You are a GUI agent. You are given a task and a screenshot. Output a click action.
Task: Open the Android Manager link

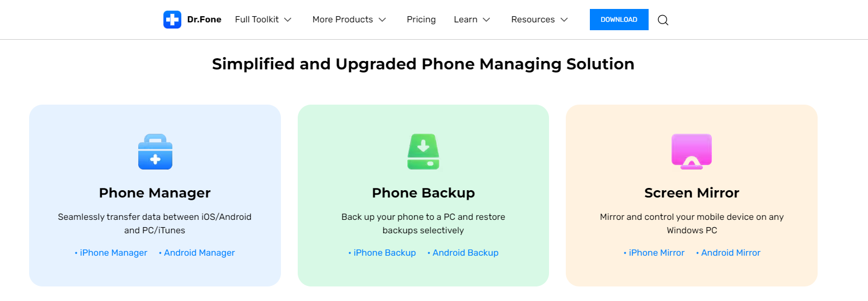coord(197,253)
